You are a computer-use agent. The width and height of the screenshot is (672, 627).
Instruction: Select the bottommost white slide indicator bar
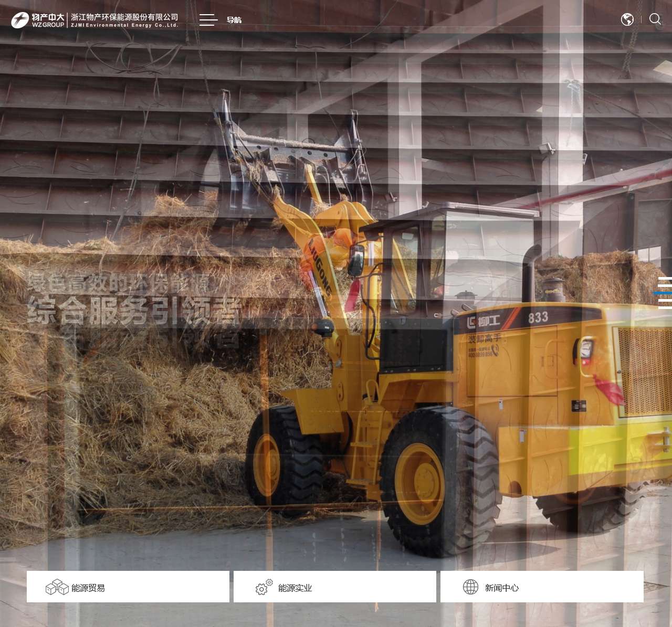(x=665, y=307)
